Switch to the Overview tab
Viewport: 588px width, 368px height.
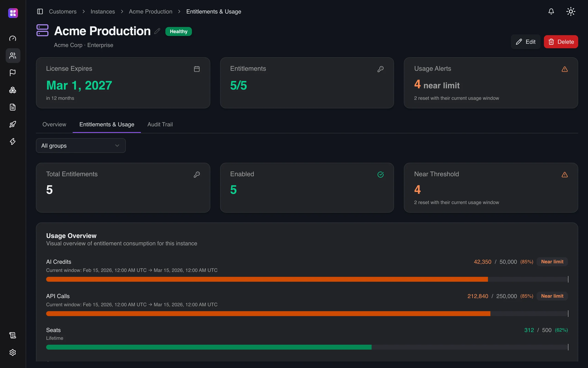coord(54,124)
